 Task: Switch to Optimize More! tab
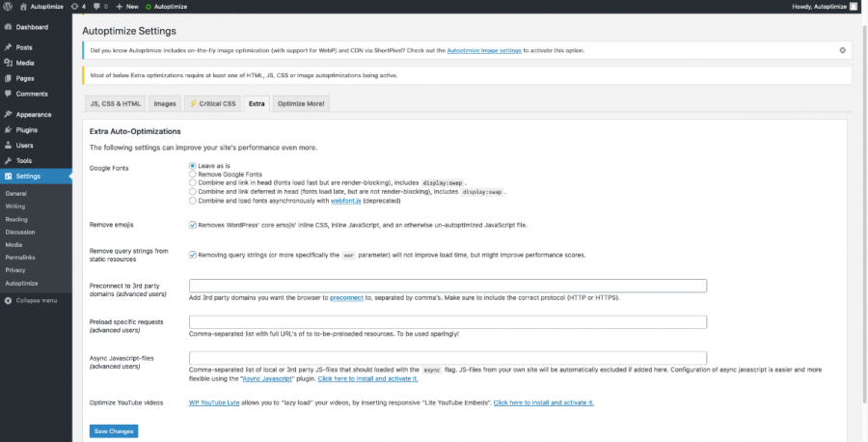coord(301,103)
